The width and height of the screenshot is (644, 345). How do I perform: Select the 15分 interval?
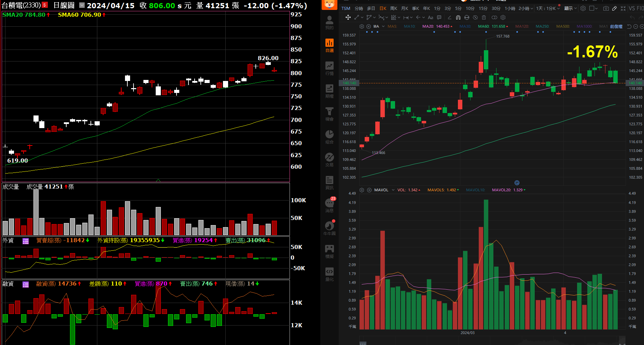[x=483, y=9]
